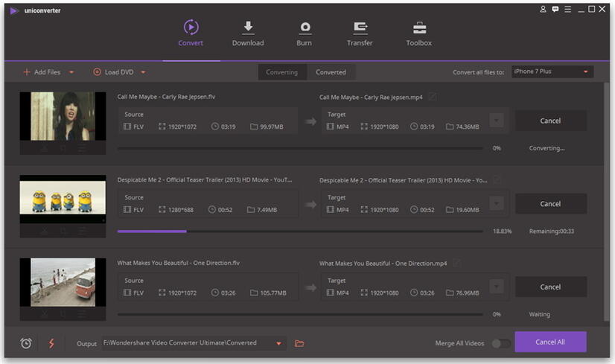Open the Burn section

pyautogui.click(x=305, y=33)
